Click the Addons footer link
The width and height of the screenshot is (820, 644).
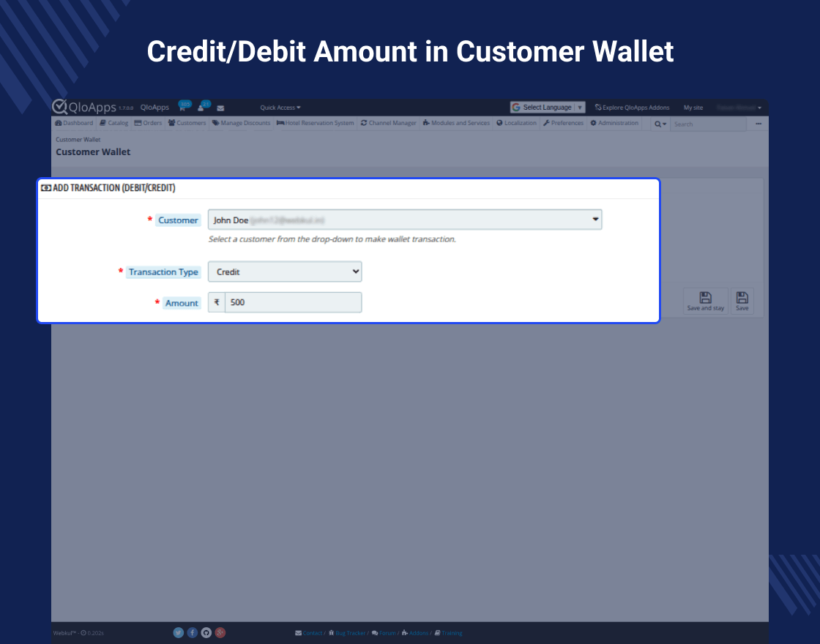click(415, 633)
